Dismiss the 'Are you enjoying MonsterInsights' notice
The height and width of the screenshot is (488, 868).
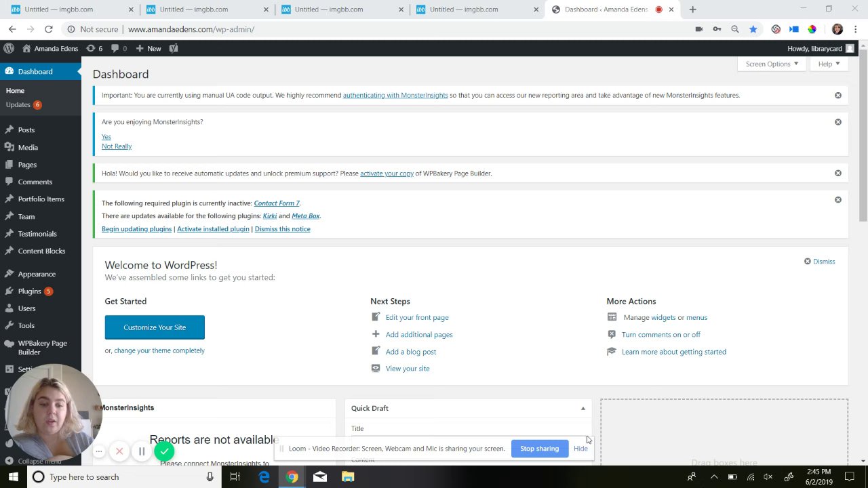pyautogui.click(x=838, y=122)
